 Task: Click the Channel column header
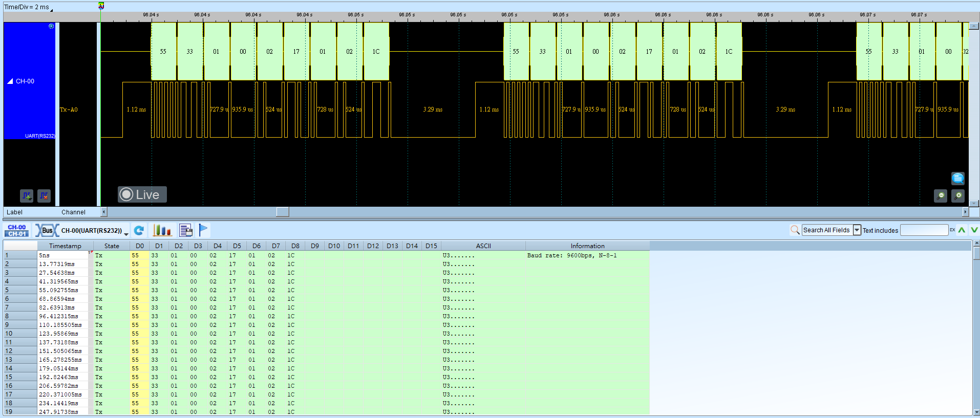[x=73, y=212]
